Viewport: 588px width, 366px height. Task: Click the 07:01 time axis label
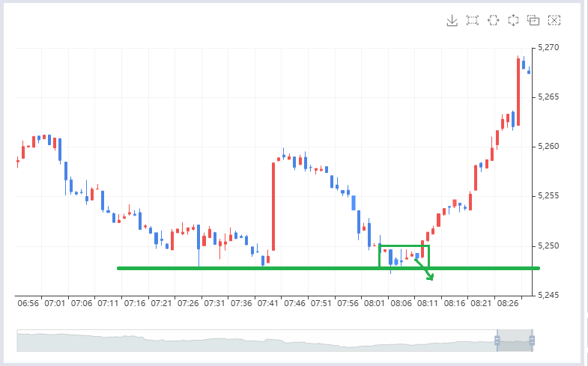(x=55, y=303)
